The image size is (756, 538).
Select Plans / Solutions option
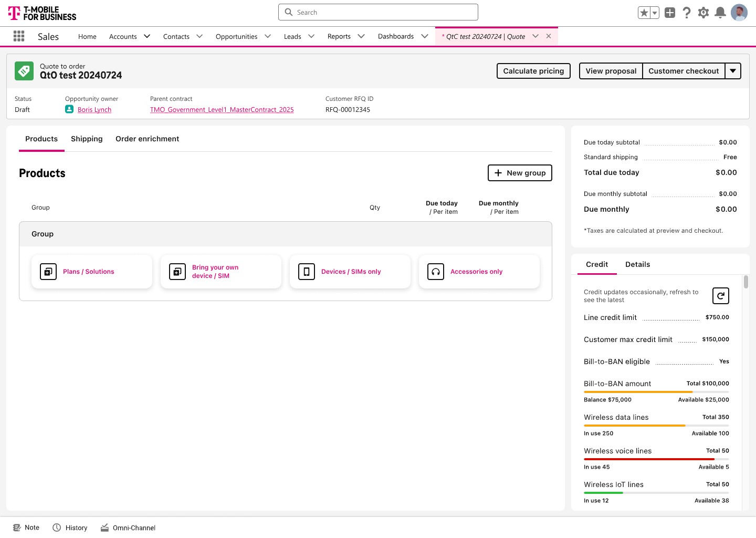tap(92, 272)
